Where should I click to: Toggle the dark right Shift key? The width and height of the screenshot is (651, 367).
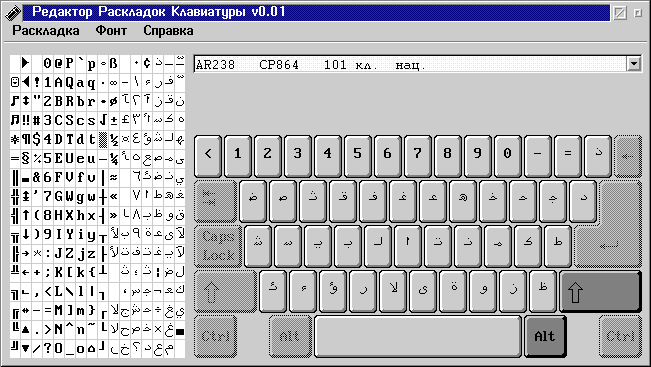[600, 291]
